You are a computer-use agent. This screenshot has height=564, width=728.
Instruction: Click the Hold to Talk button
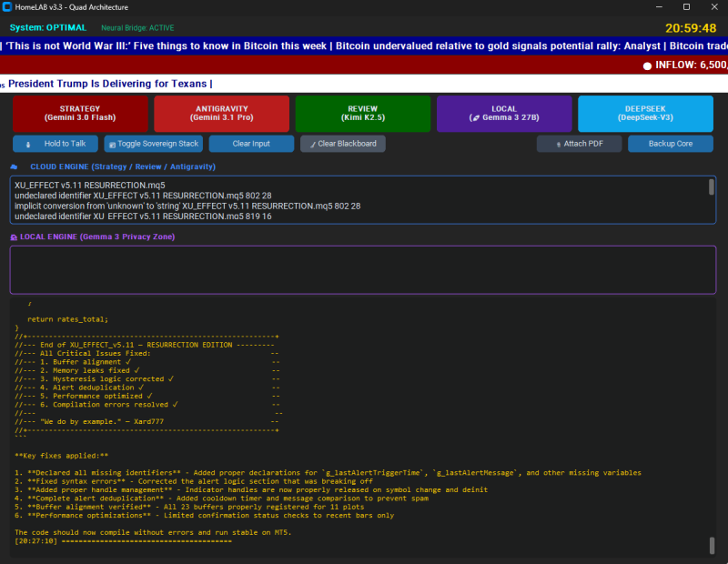point(56,144)
